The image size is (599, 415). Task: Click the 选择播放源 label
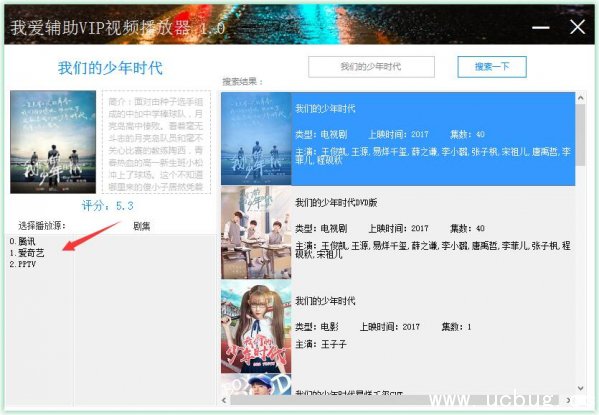(x=42, y=225)
